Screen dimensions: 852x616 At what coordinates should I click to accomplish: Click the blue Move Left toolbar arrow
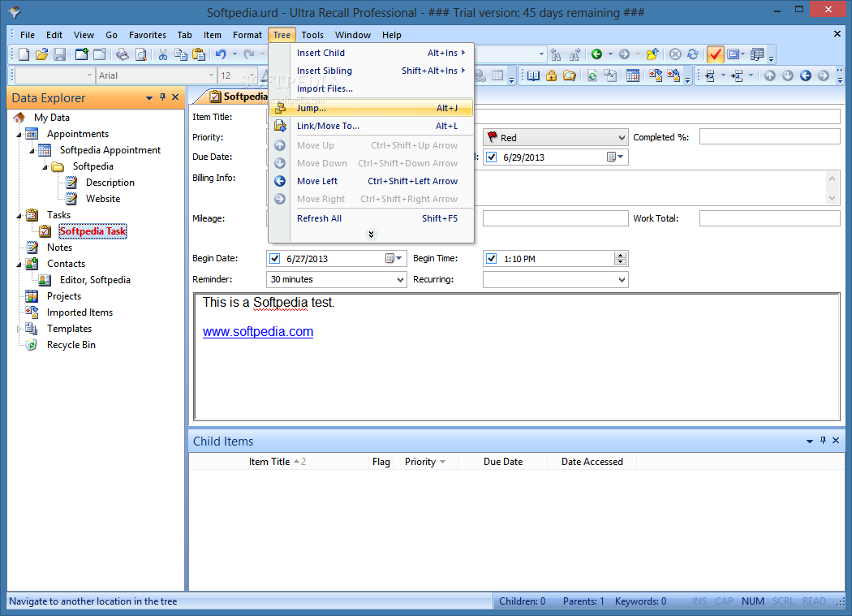coord(806,75)
